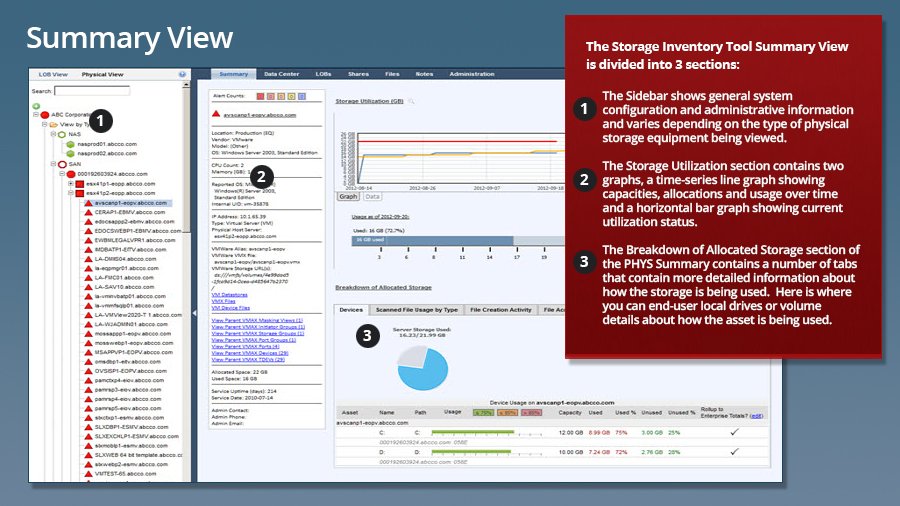900x506 pixels.
Task: Open the File Creation Activity tab
Action: [501, 310]
